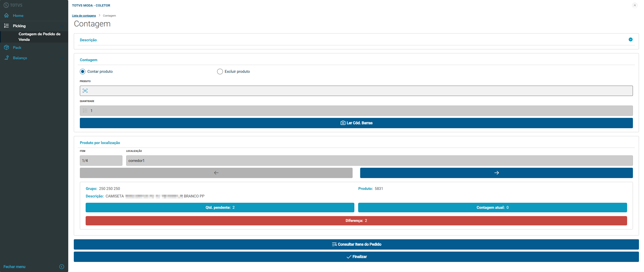The height and width of the screenshot is (272, 644).
Task: Click the Picking list icon
Action: coord(7,26)
